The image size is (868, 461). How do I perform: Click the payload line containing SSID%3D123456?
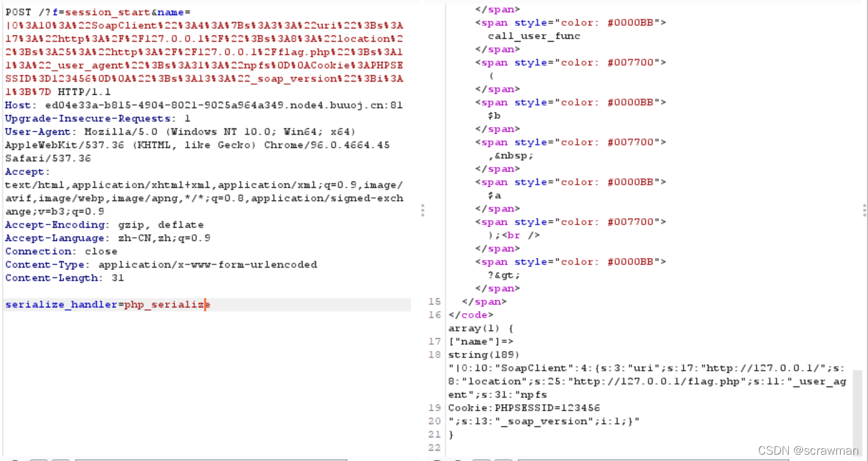coord(204,78)
